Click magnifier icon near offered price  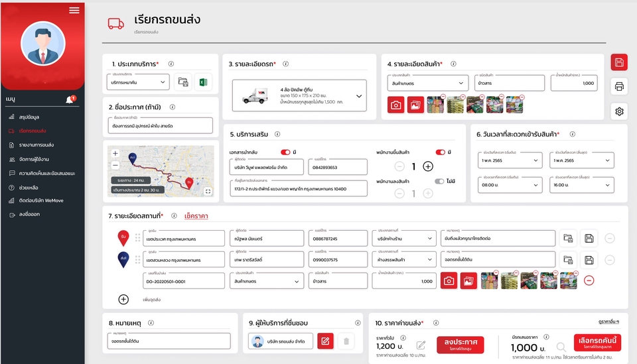tap(561, 347)
